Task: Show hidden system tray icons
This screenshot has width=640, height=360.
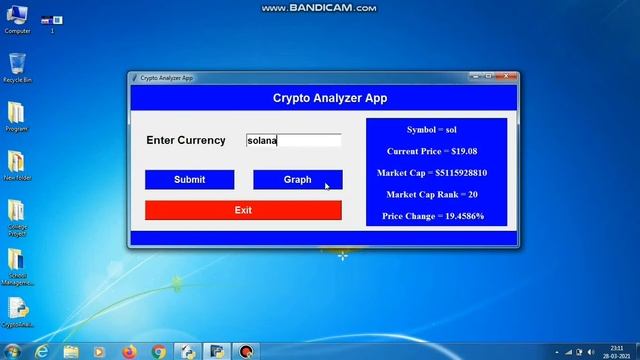Action: click(557, 352)
